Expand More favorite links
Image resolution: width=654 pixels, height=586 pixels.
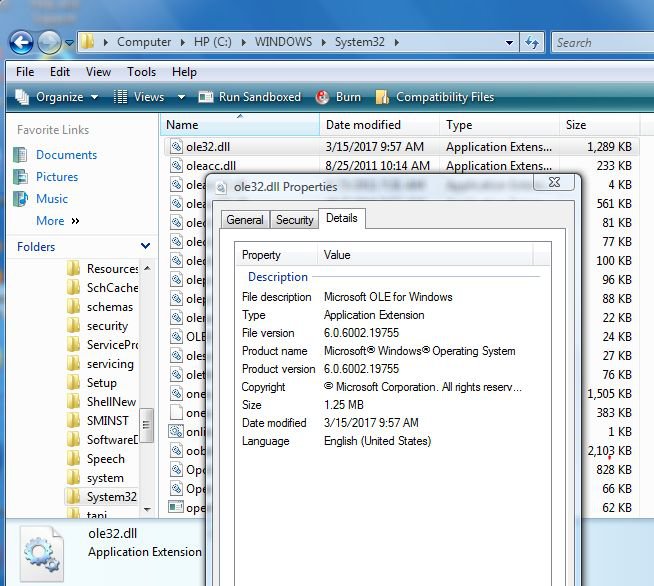click(58, 221)
